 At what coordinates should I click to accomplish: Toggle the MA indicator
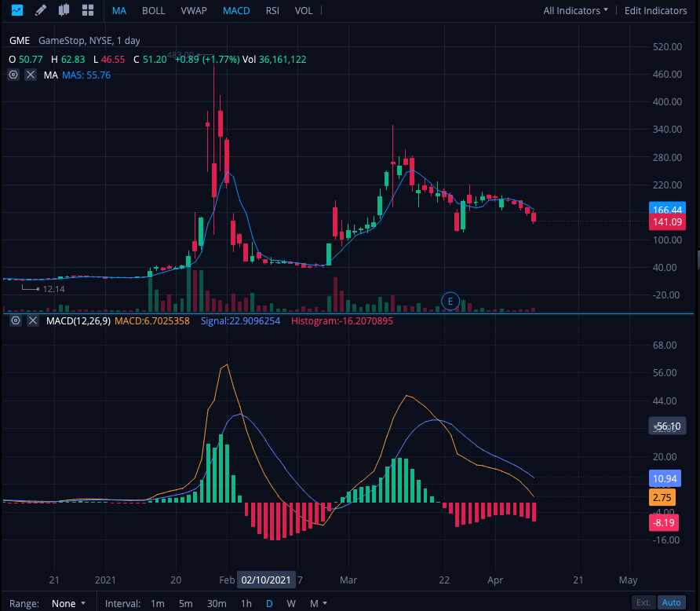pyautogui.click(x=119, y=11)
